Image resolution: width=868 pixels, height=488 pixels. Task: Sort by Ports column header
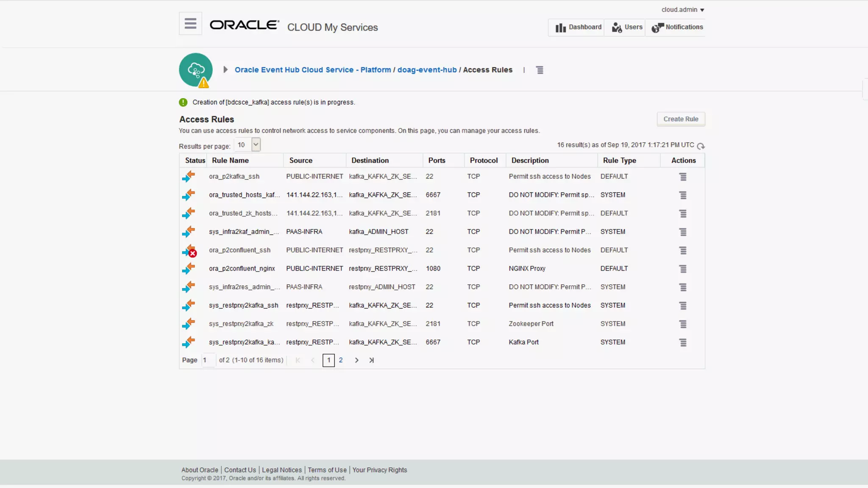click(x=437, y=160)
